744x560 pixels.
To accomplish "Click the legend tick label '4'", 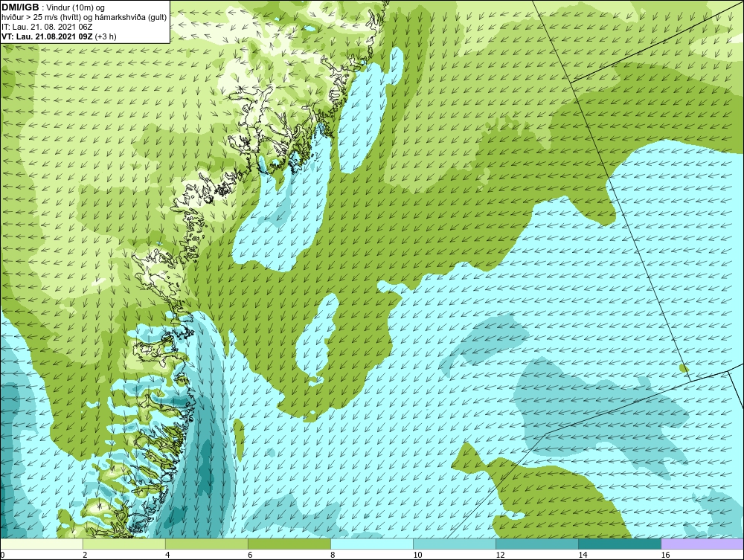I will click(167, 555).
